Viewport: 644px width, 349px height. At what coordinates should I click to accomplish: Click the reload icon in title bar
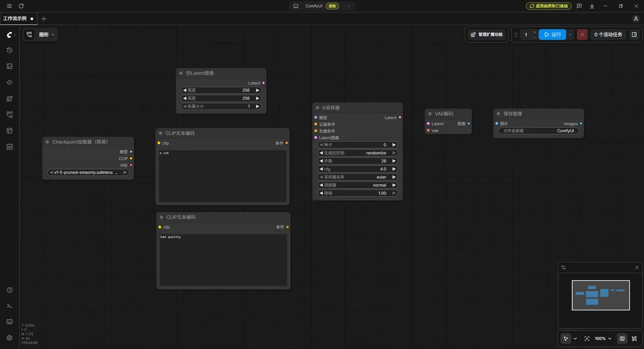21,6
